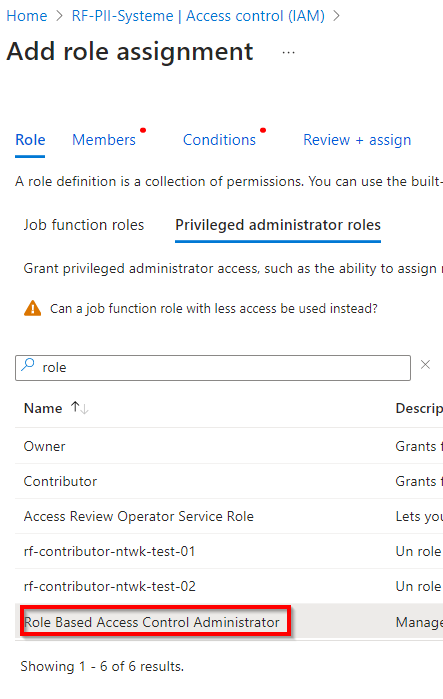
Task: Open RF-PII-Systeme Access control breadcrumb
Action: (x=198, y=16)
